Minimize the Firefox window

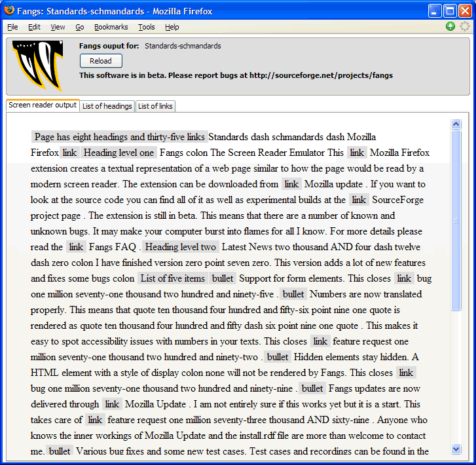[x=435, y=11]
